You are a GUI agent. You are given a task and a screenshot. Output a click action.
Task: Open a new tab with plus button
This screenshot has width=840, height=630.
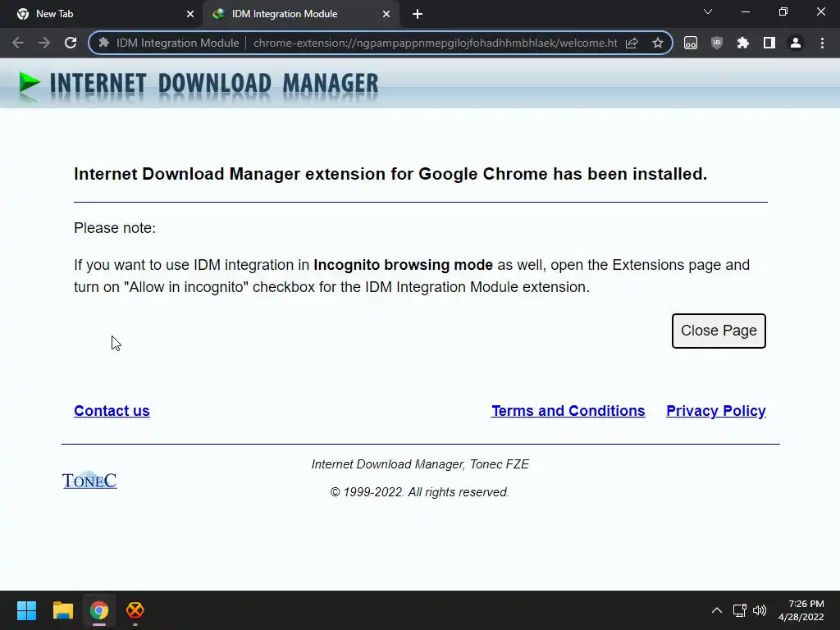click(x=418, y=14)
